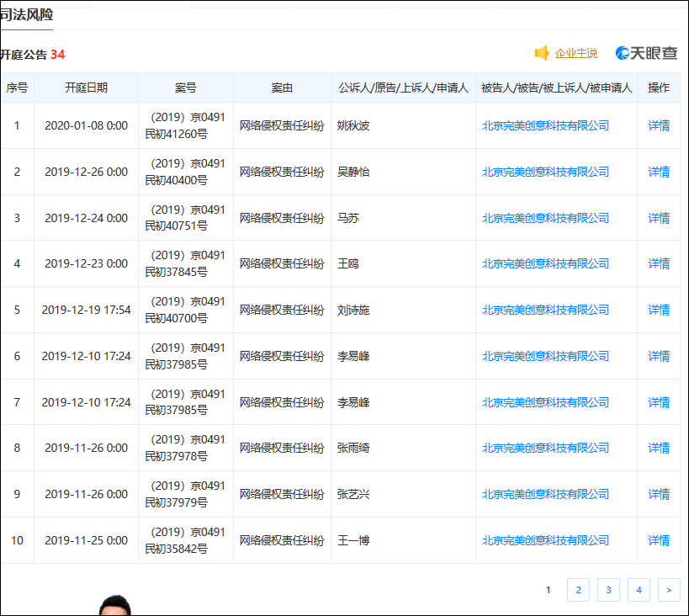Open 详情 for 张艺兴 case
This screenshot has height=616, width=689.
(x=659, y=494)
